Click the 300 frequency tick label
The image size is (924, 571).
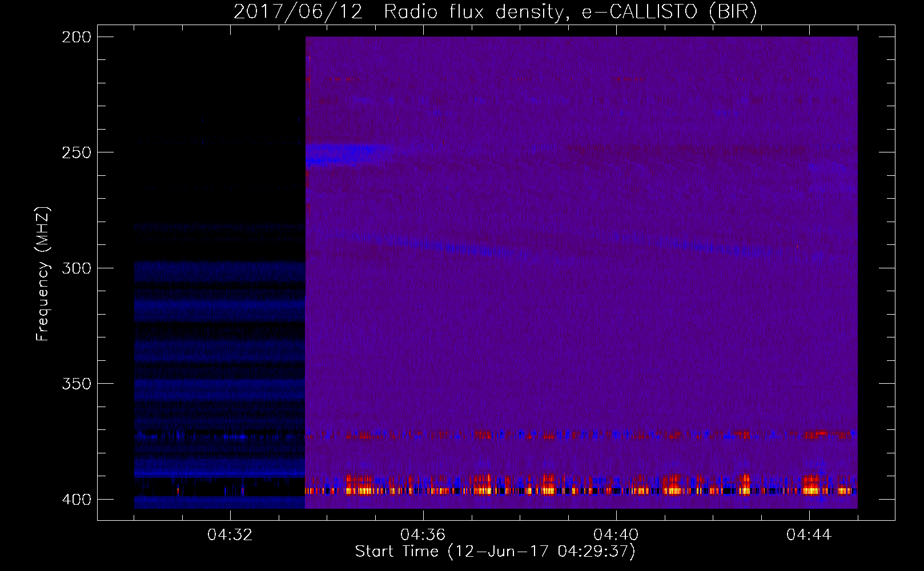tap(77, 268)
